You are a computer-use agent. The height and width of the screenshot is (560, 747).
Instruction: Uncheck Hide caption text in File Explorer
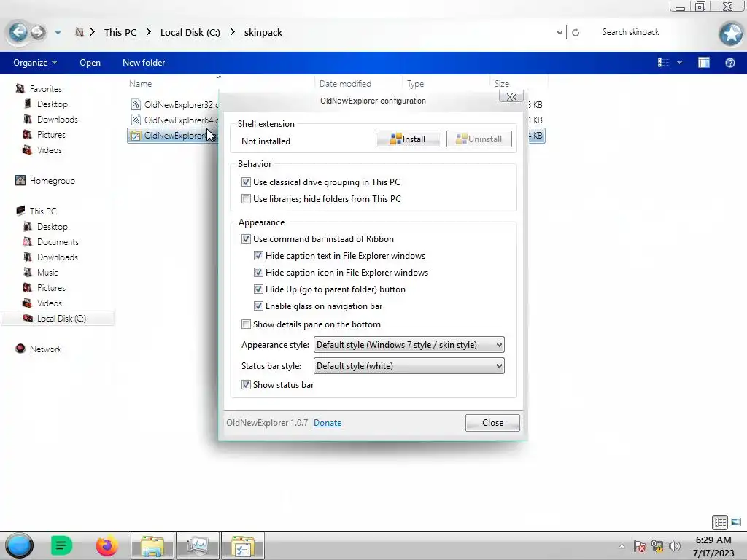[258, 256]
